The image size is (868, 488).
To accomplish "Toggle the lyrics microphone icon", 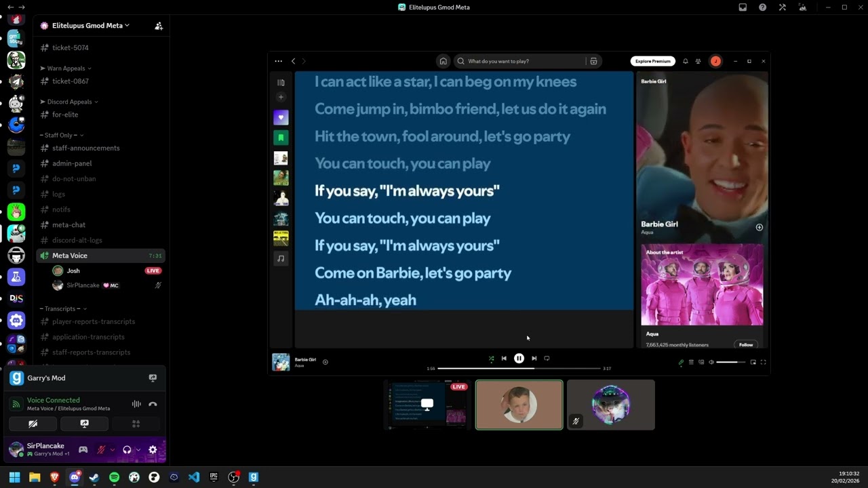I will tap(681, 362).
